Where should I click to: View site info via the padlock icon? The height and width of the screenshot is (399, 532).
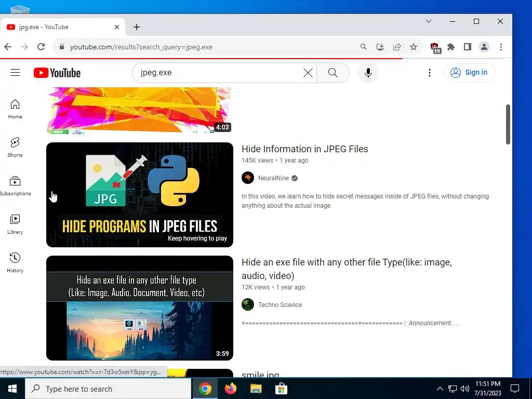(62, 47)
